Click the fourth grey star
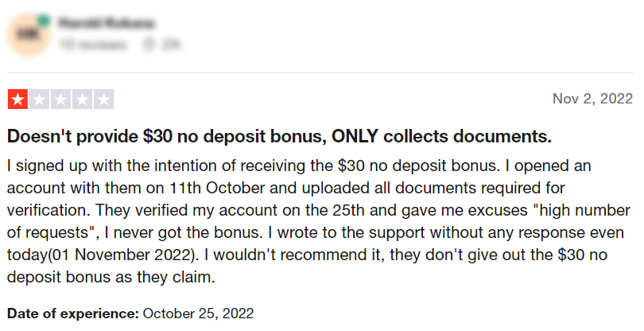The image size is (644, 331). (82, 99)
